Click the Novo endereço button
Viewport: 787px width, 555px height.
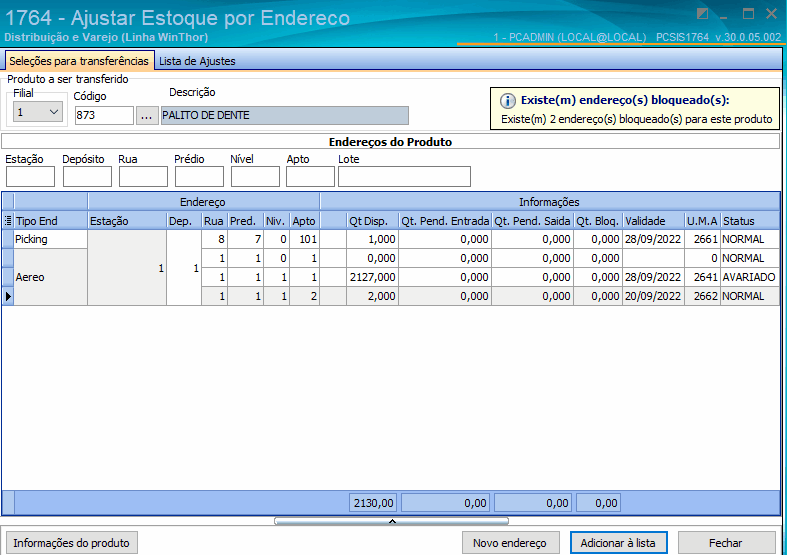pos(510,543)
